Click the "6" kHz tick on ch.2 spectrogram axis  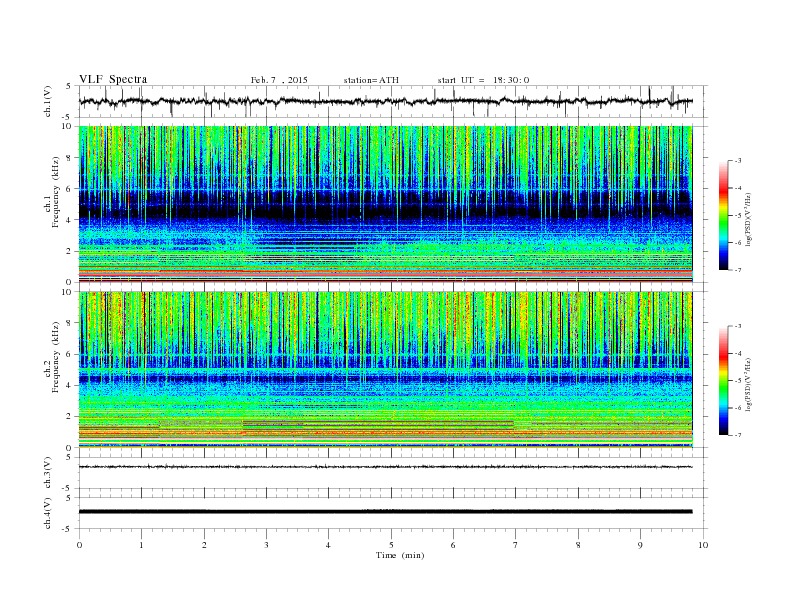pyautogui.click(x=69, y=354)
